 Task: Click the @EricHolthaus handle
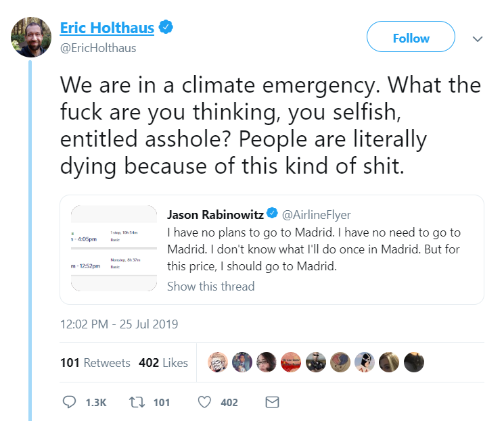[x=98, y=48]
